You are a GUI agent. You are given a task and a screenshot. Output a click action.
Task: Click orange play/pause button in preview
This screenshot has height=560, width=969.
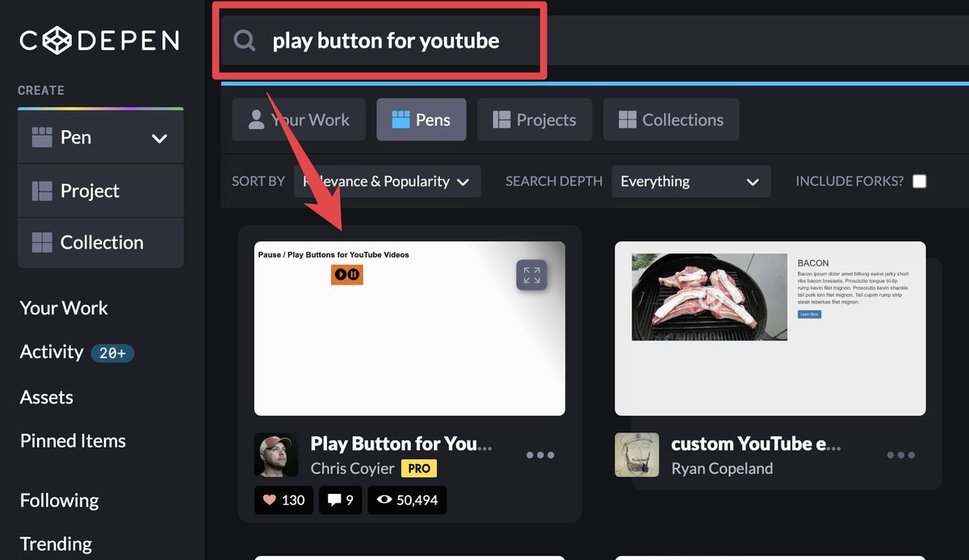click(x=347, y=274)
